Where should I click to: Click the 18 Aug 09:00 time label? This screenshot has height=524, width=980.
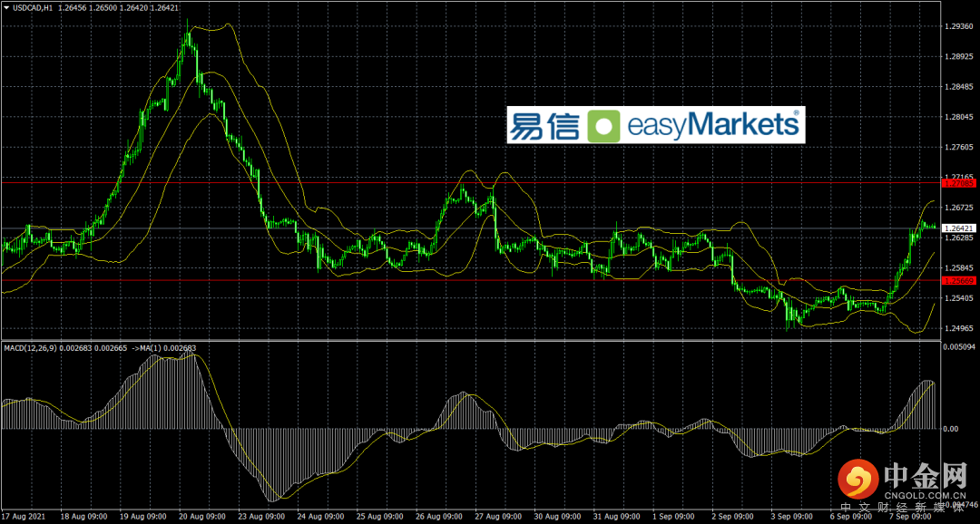84,517
